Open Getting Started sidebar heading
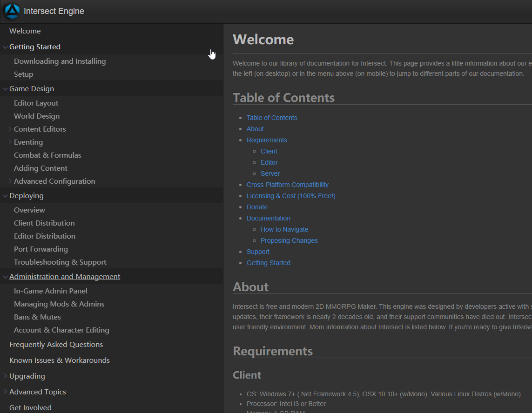Screen dimensions: 532x413 coord(35,47)
